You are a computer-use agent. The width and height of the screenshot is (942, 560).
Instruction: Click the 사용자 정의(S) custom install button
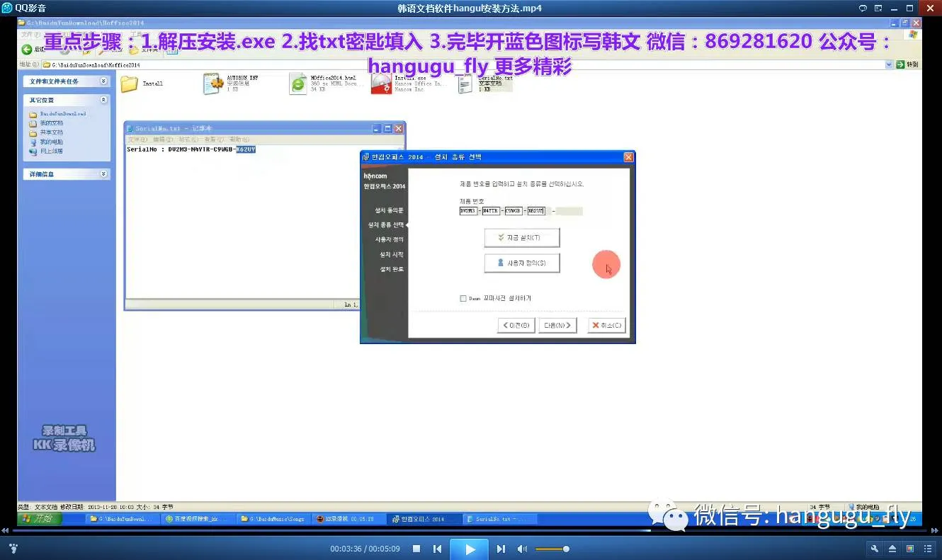point(522,263)
